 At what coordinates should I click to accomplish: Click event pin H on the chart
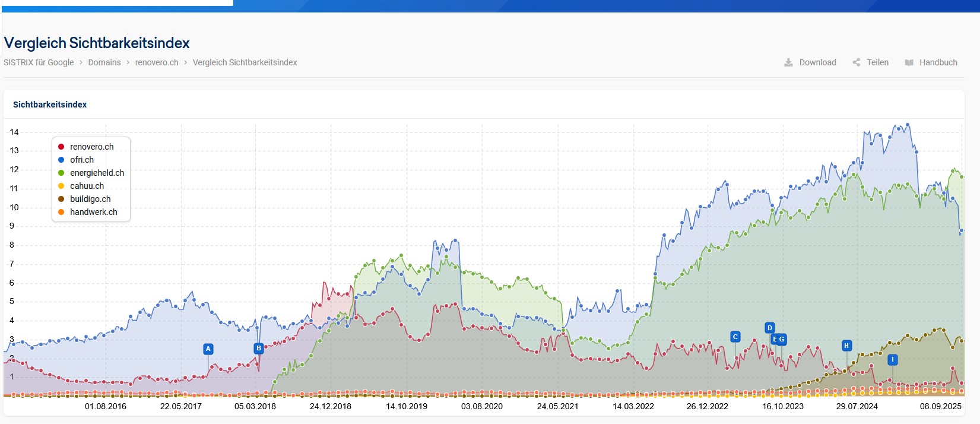(846, 346)
